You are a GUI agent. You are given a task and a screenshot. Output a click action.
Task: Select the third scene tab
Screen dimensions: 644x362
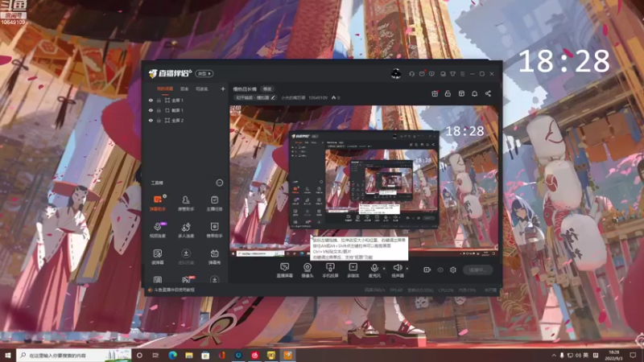coord(202,88)
